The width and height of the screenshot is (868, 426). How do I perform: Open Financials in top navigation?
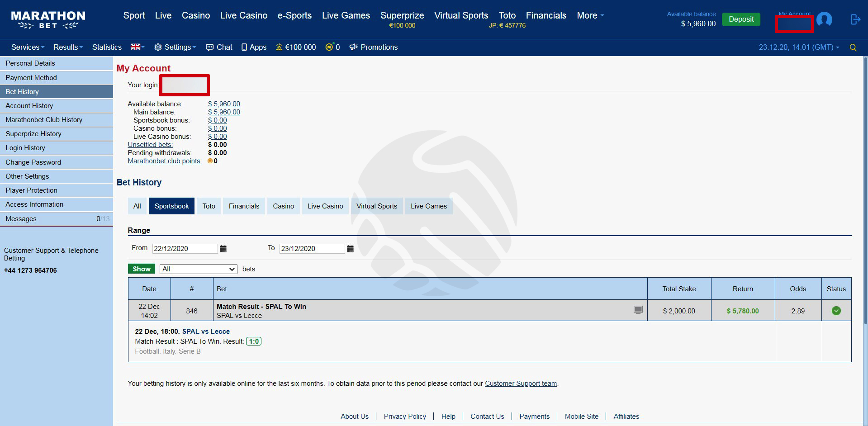point(546,15)
